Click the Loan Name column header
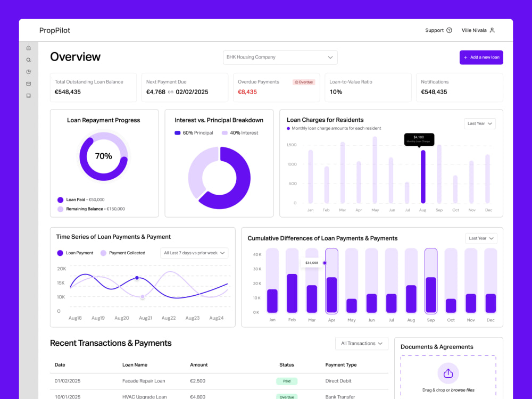Screen dimensions: 532x399 tap(135, 365)
